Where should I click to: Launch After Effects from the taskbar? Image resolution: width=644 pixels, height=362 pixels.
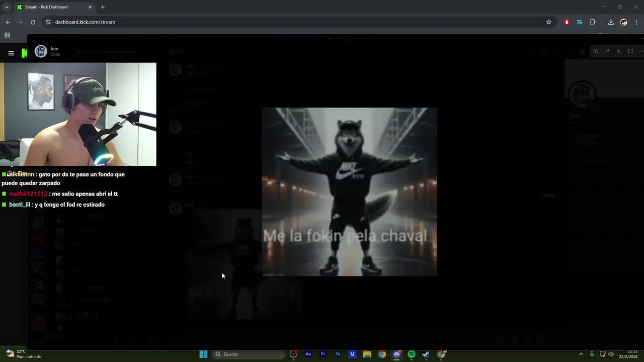click(x=308, y=354)
